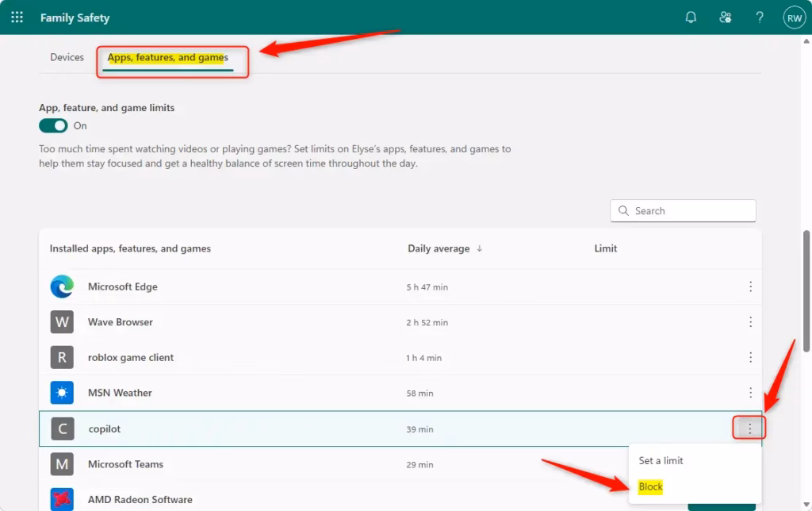Select the roblox game client name
The height and width of the screenshot is (511, 812).
coord(131,358)
